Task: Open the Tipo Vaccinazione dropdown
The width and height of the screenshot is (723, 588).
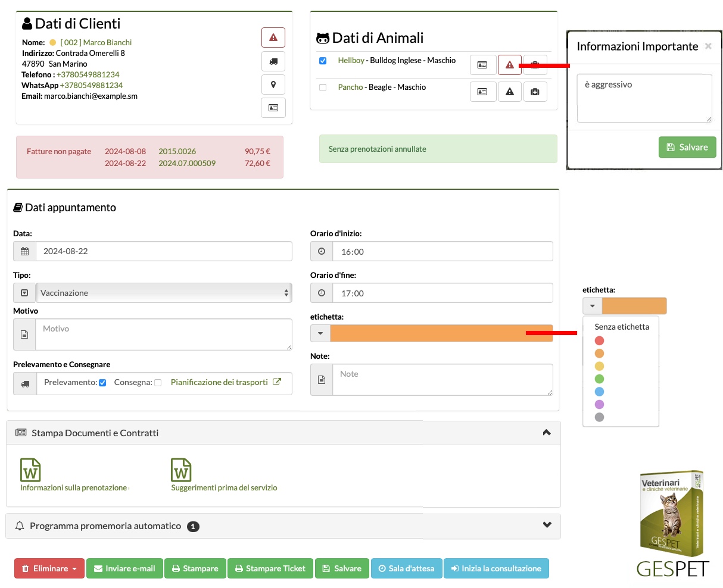Action: point(164,293)
